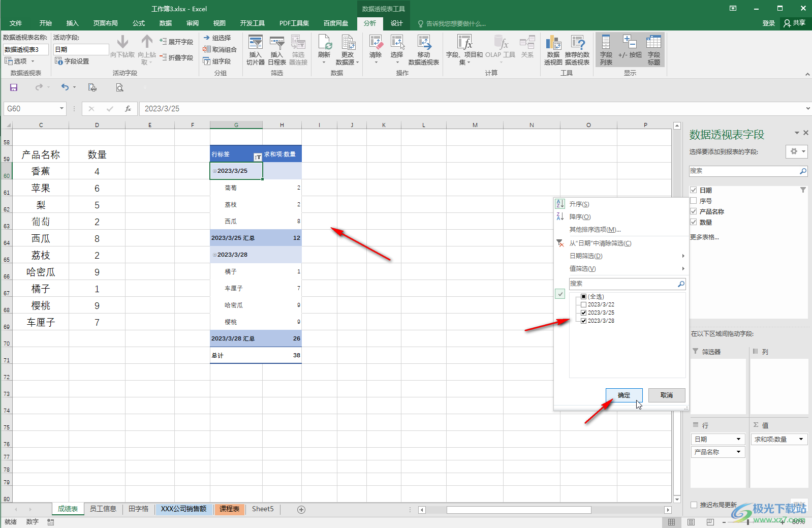Check the 序号 field checkbox

point(693,201)
